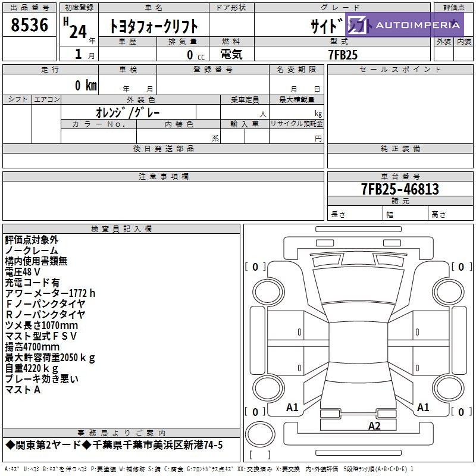Click the "内装色" header
476x476 pixels.
(178, 124)
